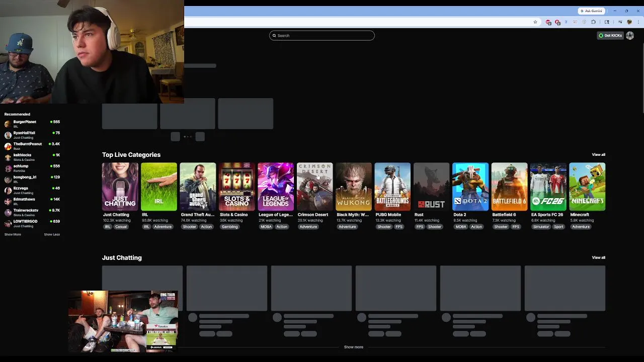Select the FPS tag under PUBG Mobile
The width and height of the screenshot is (644, 362).
(399, 227)
